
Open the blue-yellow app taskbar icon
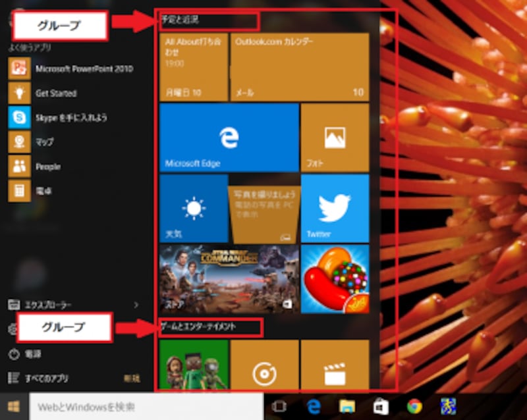449,407
